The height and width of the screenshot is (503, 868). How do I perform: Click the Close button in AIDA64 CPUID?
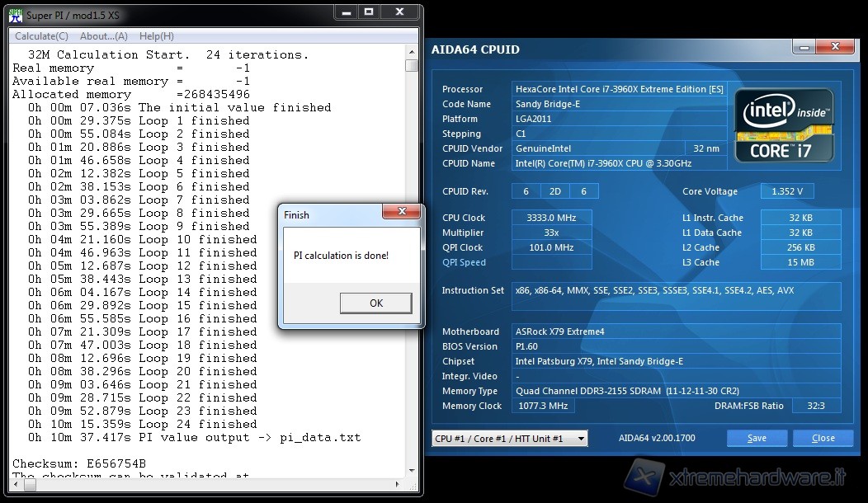[823, 439]
